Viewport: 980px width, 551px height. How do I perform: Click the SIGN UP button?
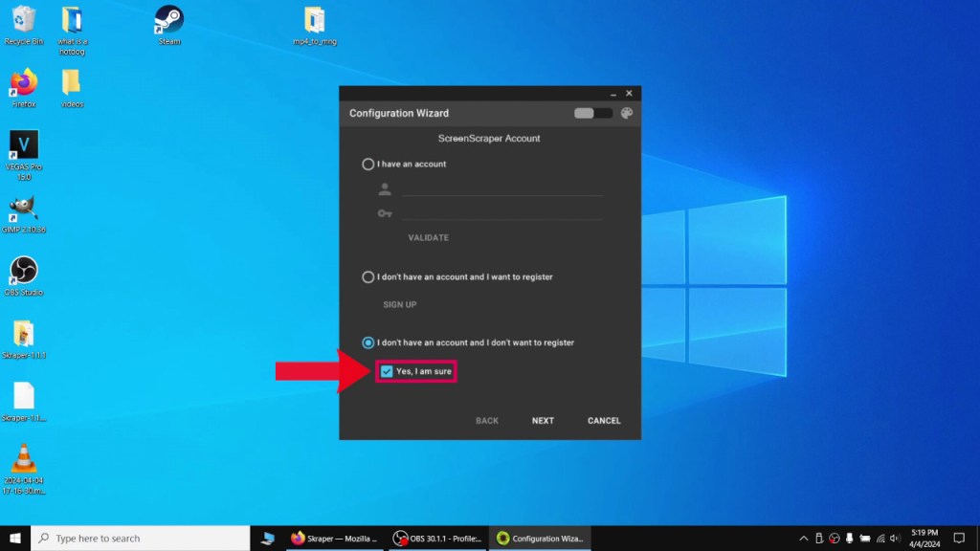400,304
